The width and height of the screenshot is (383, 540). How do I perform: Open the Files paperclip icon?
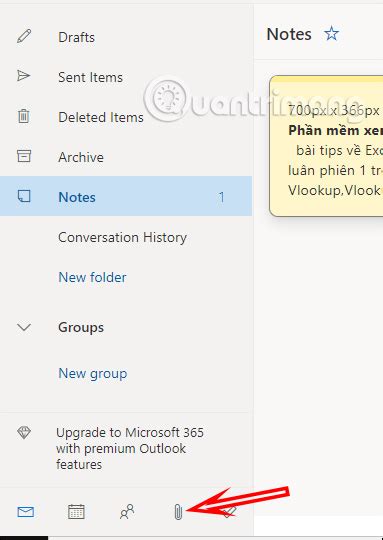[x=178, y=512]
